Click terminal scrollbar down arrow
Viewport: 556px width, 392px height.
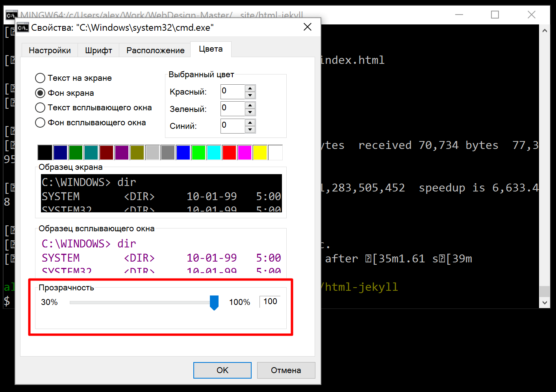pyautogui.click(x=545, y=303)
